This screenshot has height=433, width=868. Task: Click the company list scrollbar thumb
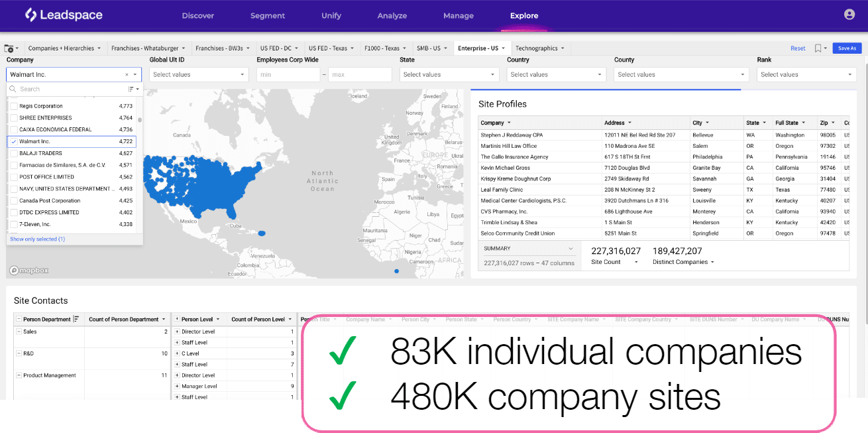coord(139,120)
